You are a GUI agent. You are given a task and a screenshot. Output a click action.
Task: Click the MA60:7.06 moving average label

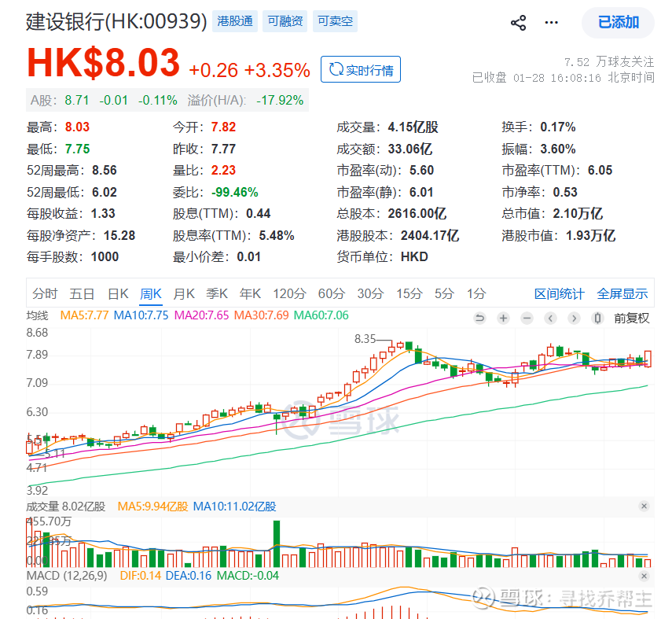tap(321, 315)
